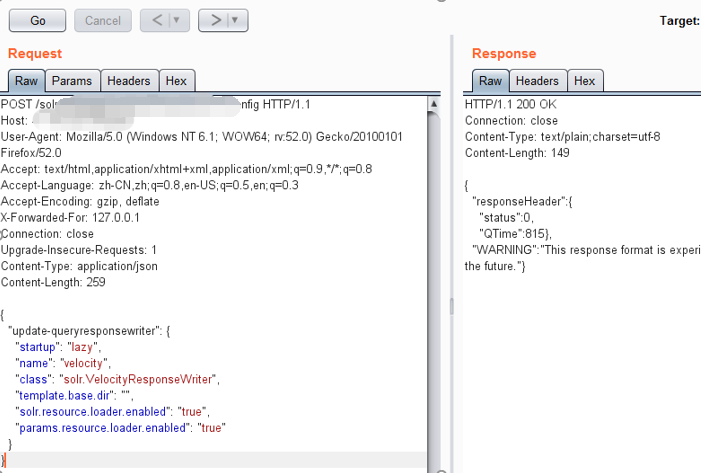Switch to the Response Hex tab
Image resolution: width=701 pixels, height=473 pixels.
pos(585,81)
